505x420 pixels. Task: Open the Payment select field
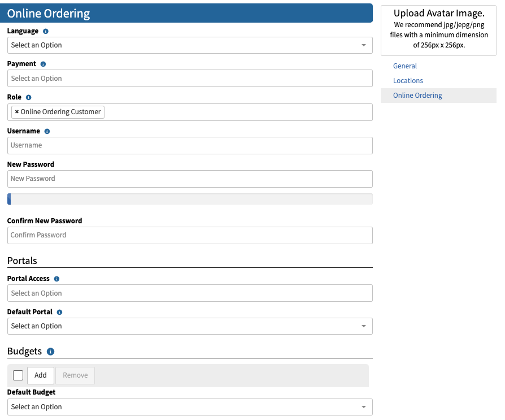(x=190, y=79)
